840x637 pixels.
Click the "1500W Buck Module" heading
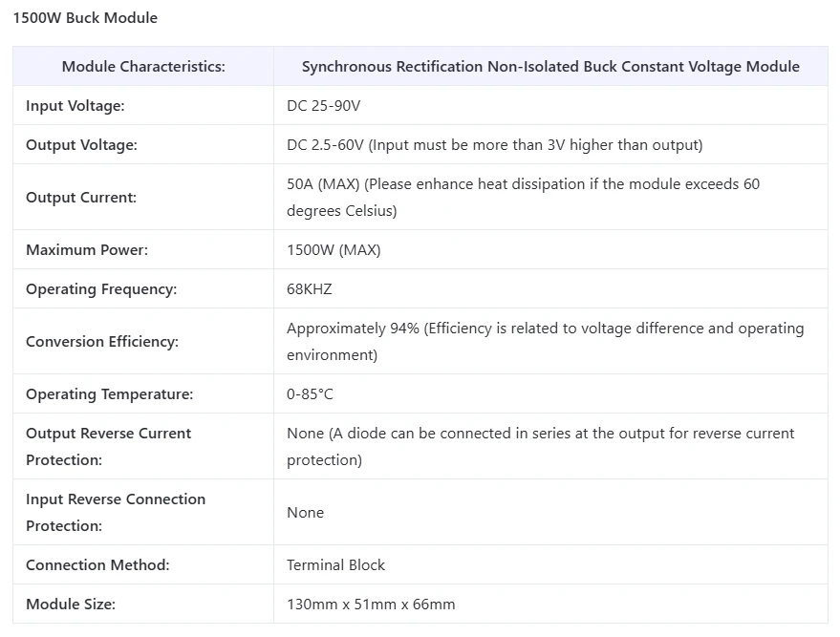pyautogui.click(x=85, y=17)
